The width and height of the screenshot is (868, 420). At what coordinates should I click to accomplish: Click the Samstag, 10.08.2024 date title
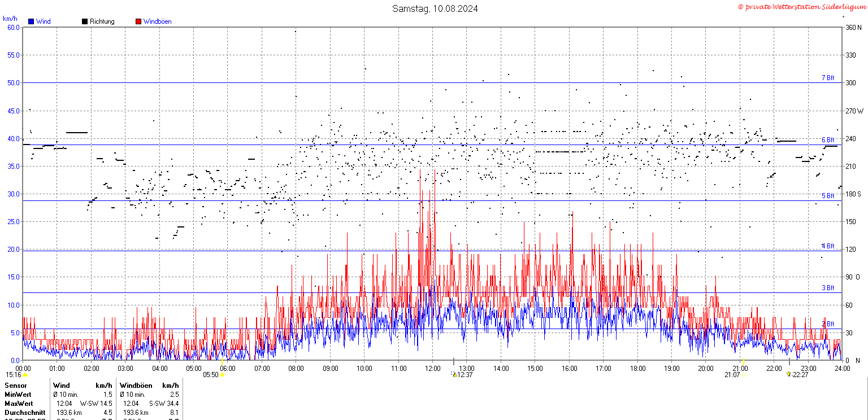click(435, 8)
